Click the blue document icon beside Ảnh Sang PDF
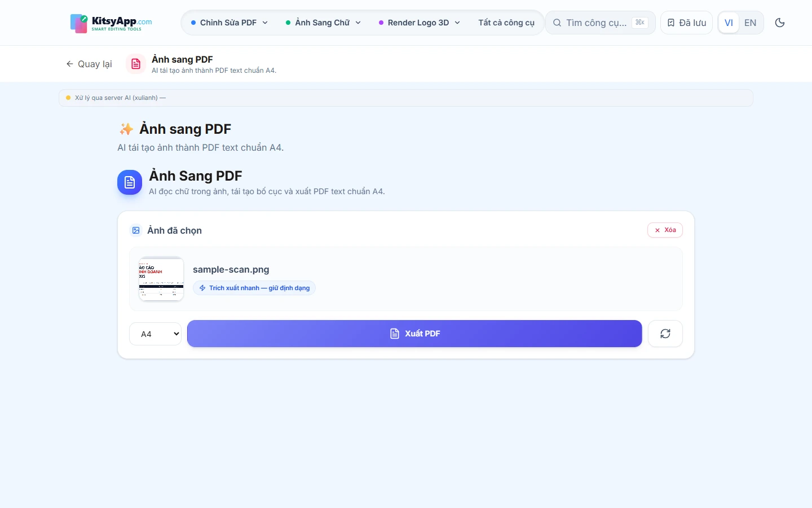This screenshot has height=508, width=812. 130,182
